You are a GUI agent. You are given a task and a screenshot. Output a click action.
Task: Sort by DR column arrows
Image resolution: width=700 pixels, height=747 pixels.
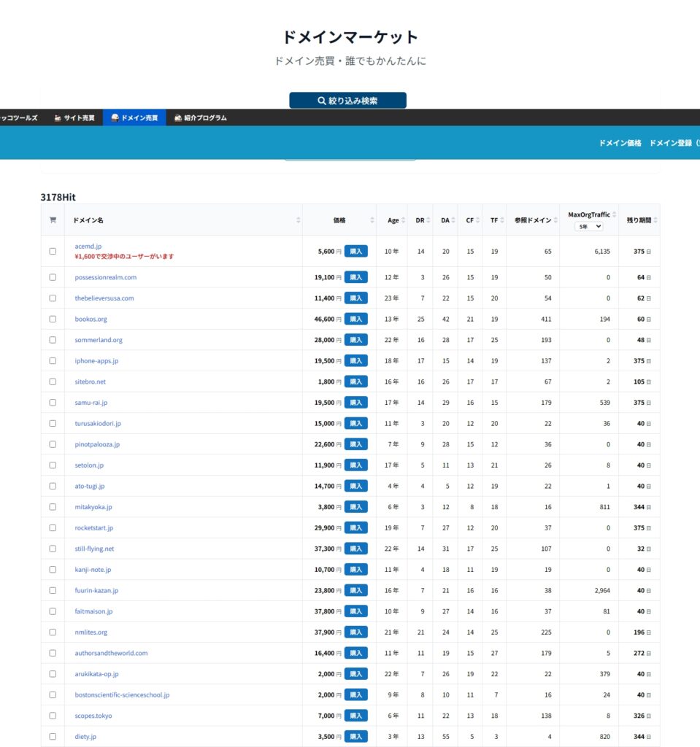[428, 220]
